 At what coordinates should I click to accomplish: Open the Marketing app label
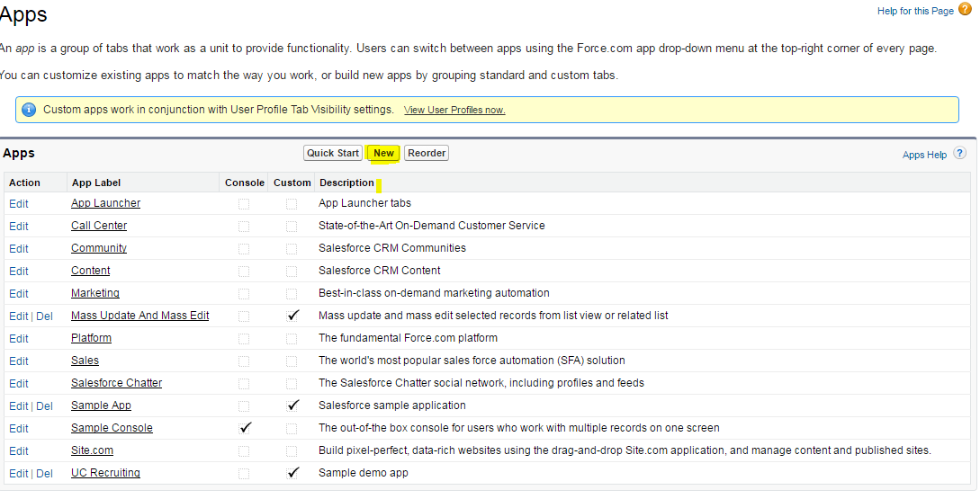click(95, 293)
